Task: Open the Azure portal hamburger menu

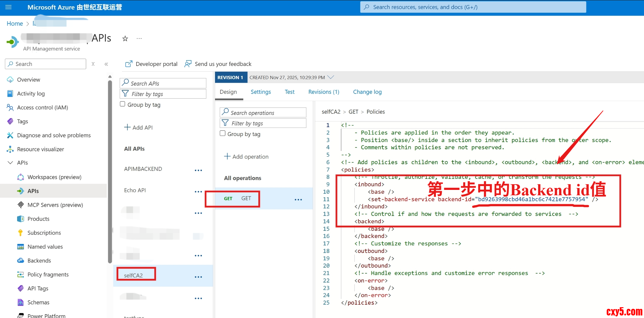Action: click(x=9, y=7)
